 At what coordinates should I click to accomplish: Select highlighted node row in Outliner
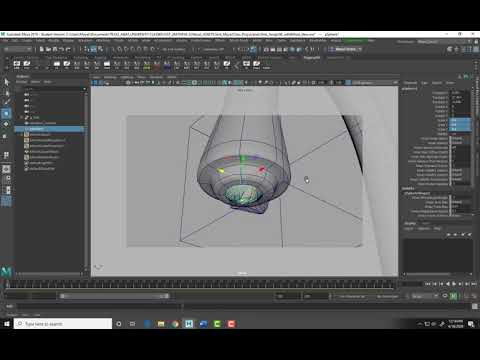pos(50,129)
